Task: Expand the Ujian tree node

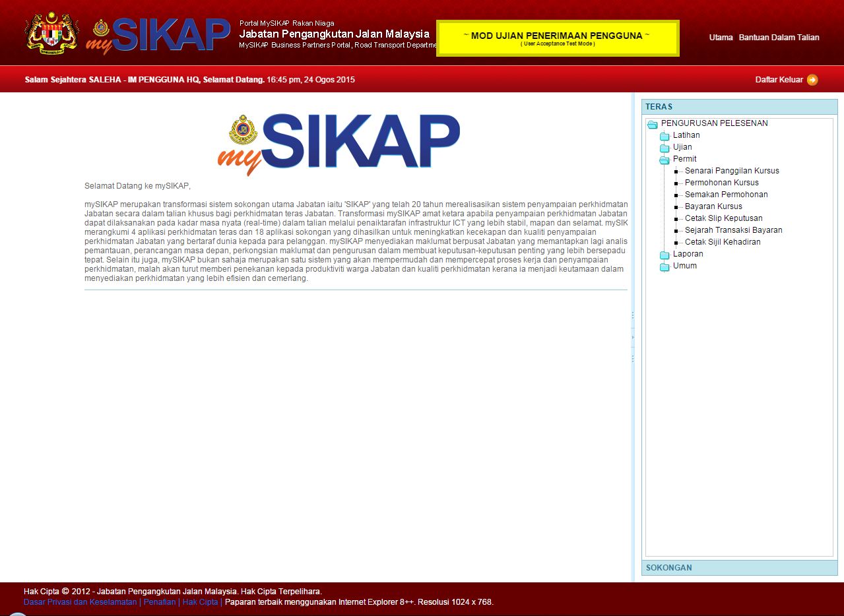Action: point(682,147)
